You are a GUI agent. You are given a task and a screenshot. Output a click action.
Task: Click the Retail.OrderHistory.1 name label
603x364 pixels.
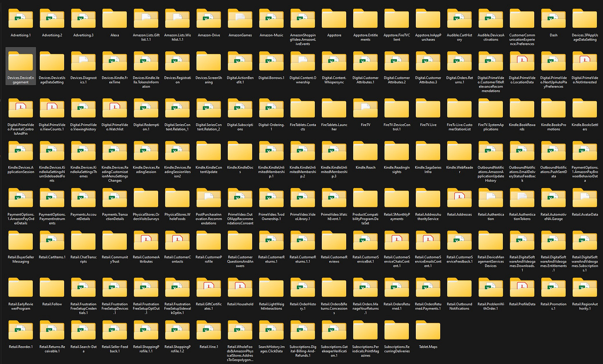click(303, 306)
